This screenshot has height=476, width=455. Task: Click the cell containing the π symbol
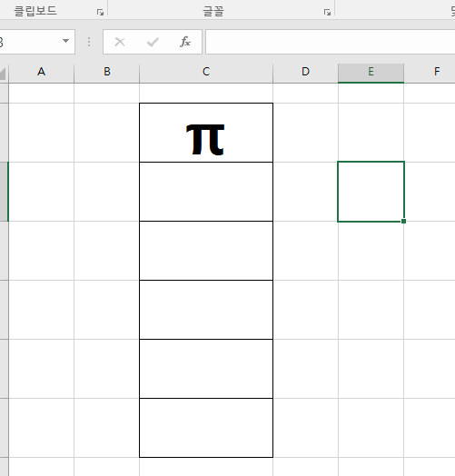pyautogui.click(x=206, y=133)
